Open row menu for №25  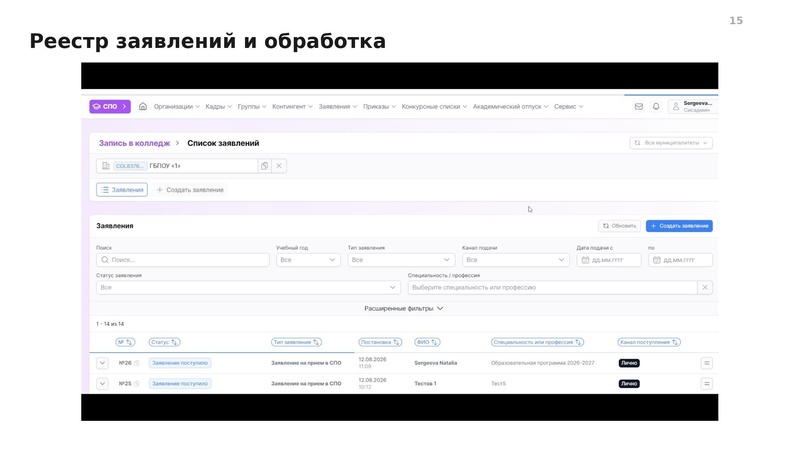(707, 384)
